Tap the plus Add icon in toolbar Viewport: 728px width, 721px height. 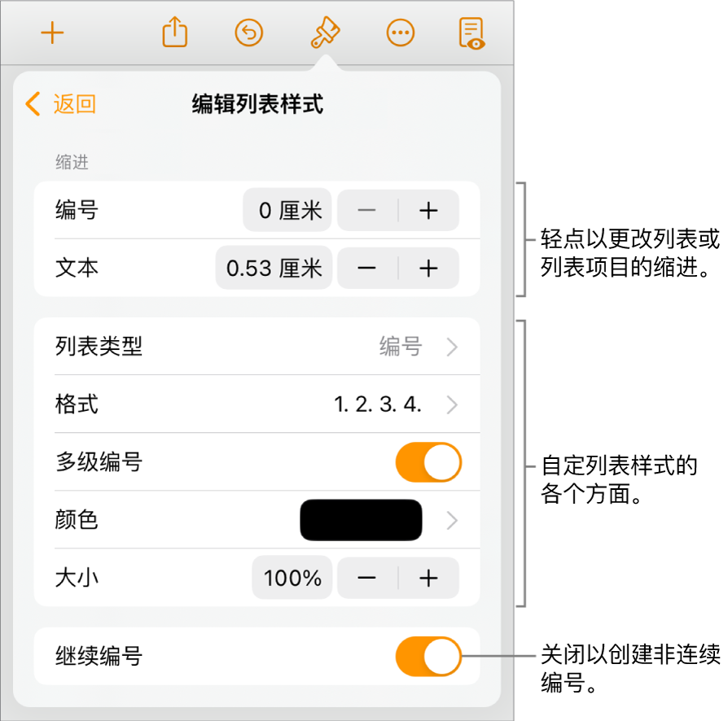[52, 33]
